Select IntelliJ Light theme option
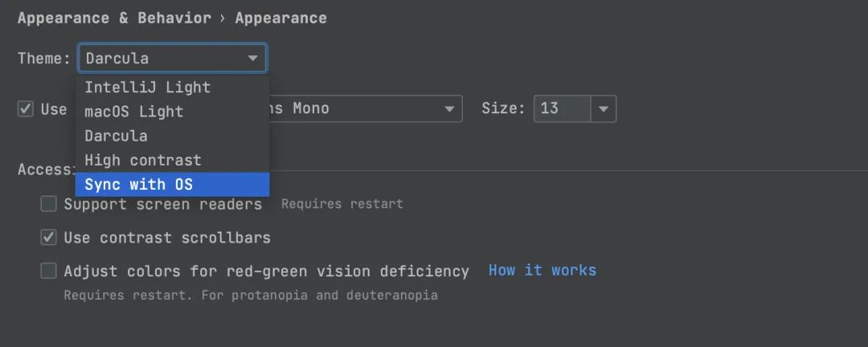This screenshot has height=347, width=868. (148, 88)
